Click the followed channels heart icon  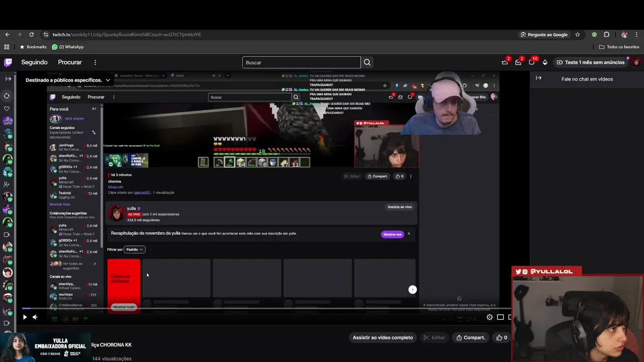(7, 109)
